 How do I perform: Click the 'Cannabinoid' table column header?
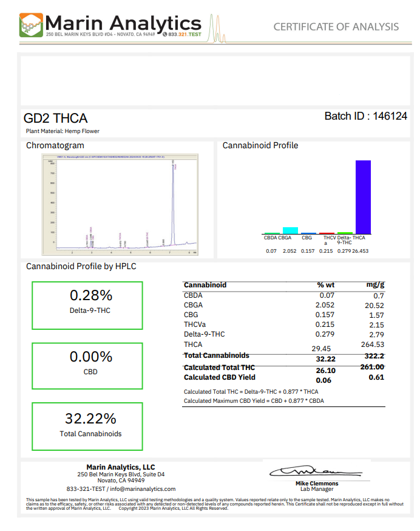click(205, 285)
